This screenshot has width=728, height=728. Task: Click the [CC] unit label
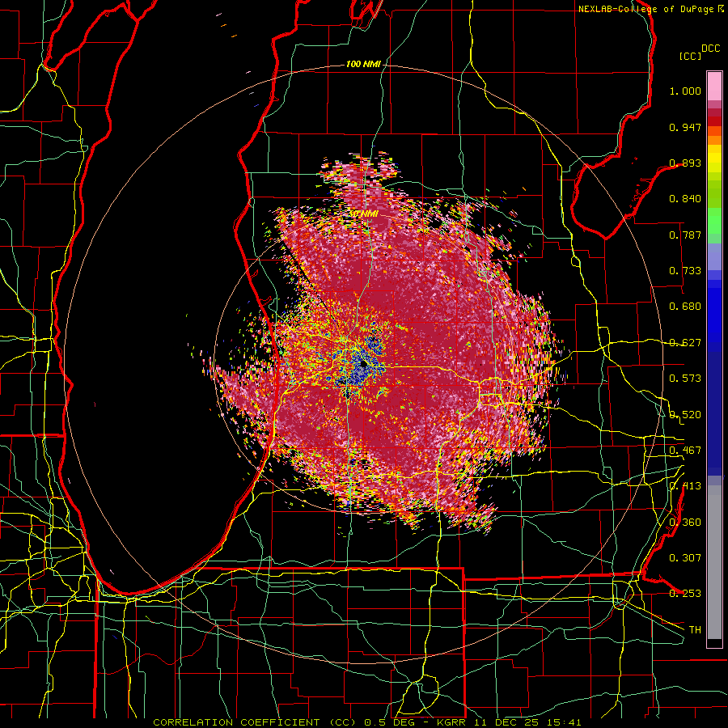(691, 56)
